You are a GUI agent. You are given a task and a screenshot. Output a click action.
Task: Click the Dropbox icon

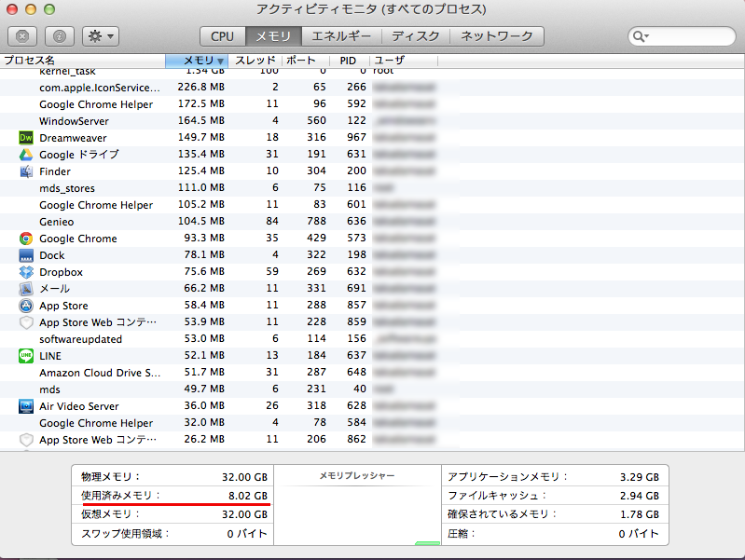(x=26, y=272)
